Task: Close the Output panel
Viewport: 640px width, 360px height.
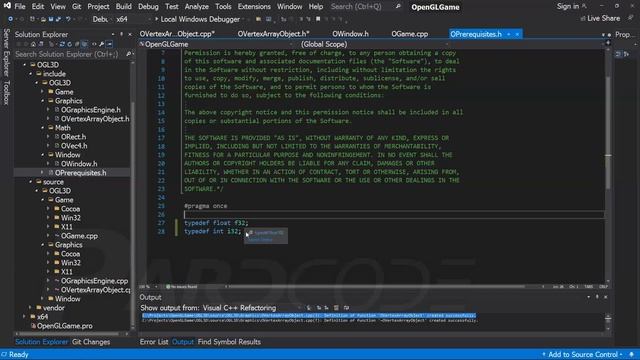Action: pyautogui.click(x=605, y=297)
